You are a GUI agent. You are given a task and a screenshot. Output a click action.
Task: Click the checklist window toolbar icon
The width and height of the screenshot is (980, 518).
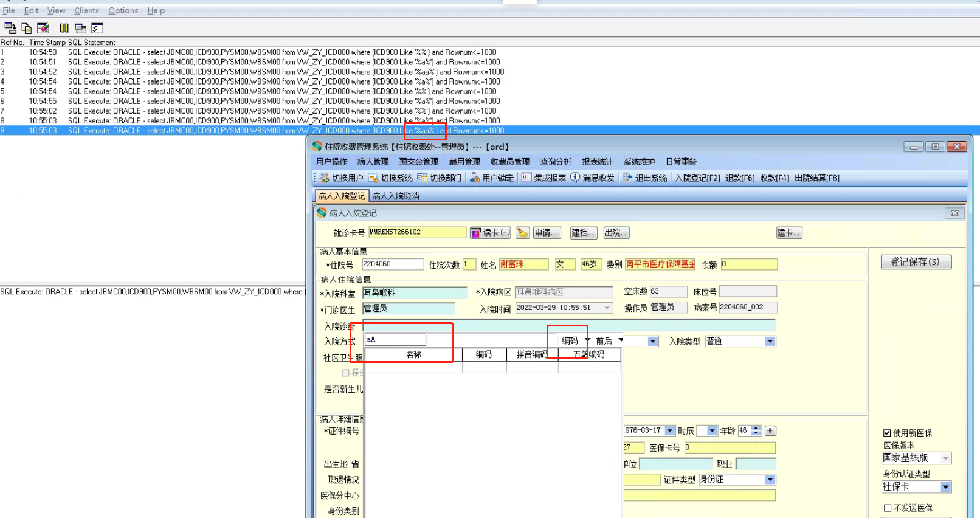(97, 28)
